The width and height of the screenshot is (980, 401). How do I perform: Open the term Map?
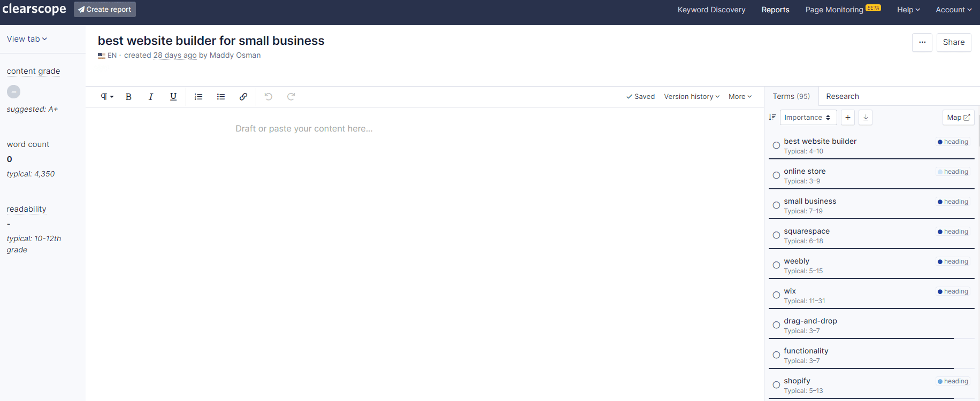[x=958, y=118]
